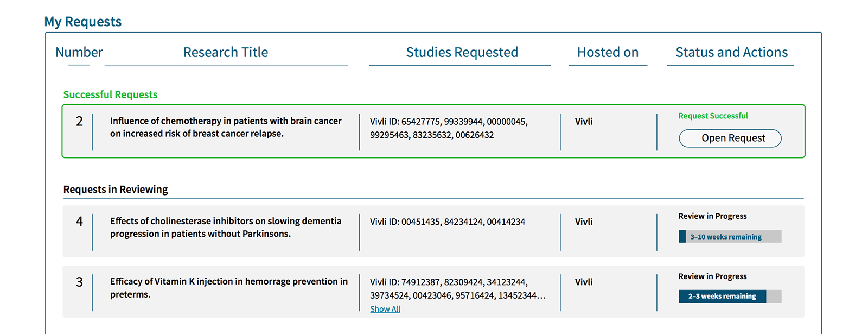
Task: Sort by Number column header
Action: pyautogui.click(x=79, y=52)
